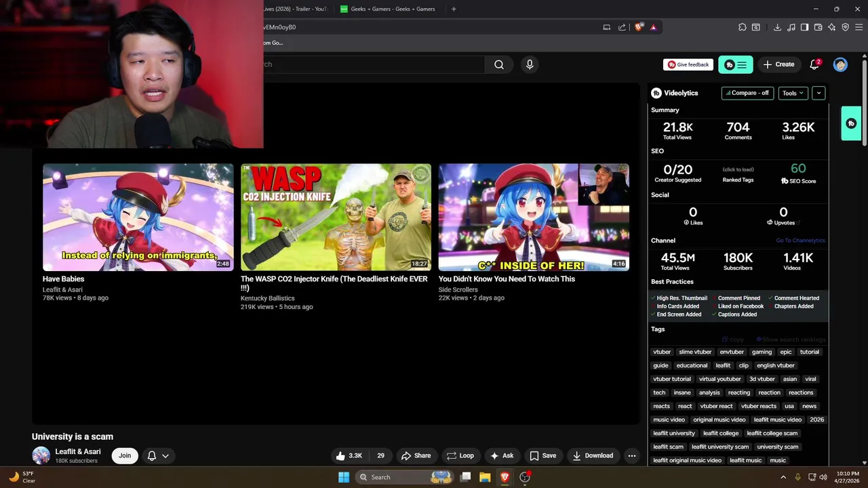868x488 pixels.
Task: Open the TubeBuddy menu button
Action: tap(736, 64)
